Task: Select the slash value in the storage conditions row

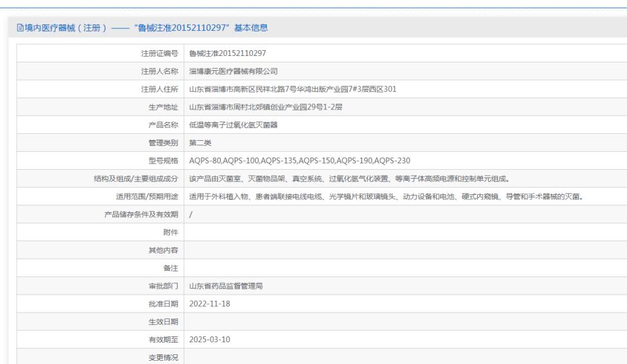Action: click(191, 214)
